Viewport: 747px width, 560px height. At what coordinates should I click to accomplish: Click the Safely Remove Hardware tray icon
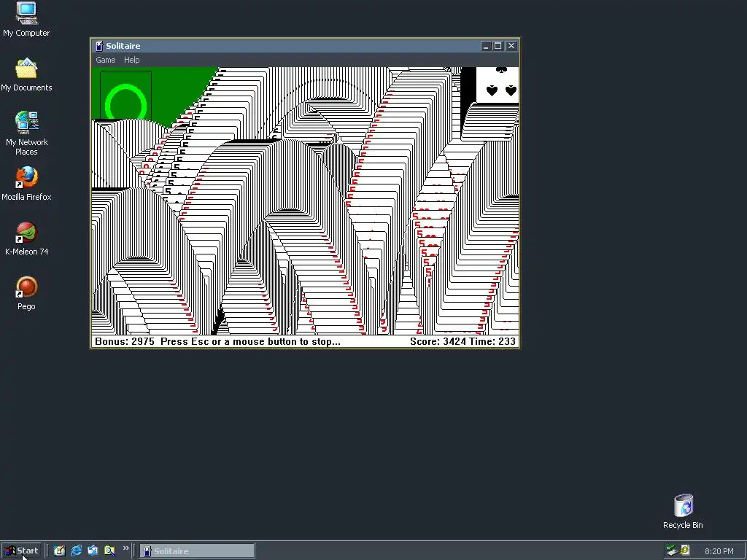pyautogui.click(x=672, y=551)
